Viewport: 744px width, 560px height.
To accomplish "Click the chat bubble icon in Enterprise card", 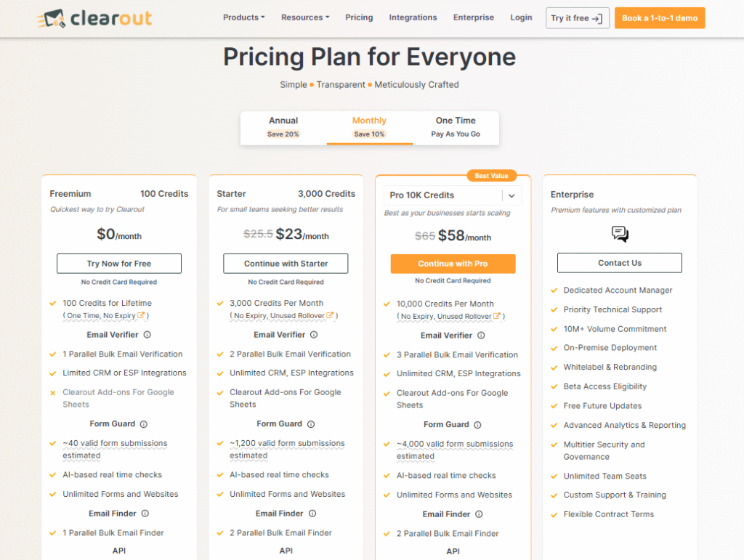I will tap(619, 234).
